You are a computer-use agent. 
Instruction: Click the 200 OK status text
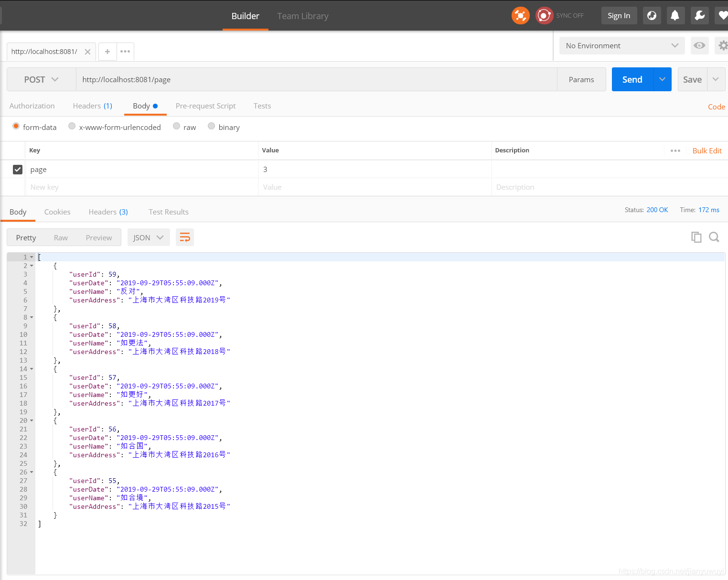[x=657, y=210]
